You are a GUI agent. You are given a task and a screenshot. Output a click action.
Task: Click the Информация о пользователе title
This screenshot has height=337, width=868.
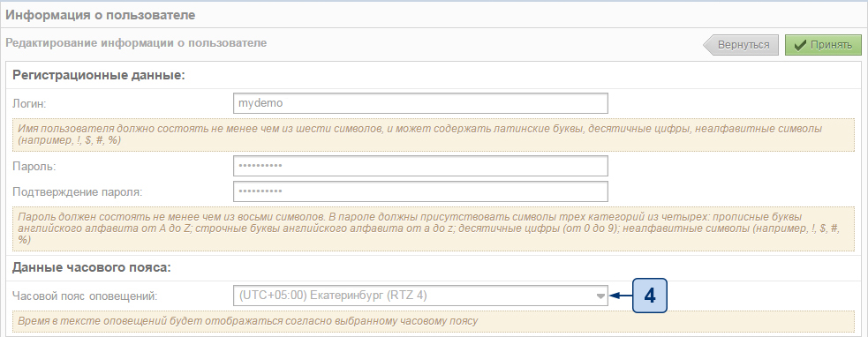(x=101, y=15)
